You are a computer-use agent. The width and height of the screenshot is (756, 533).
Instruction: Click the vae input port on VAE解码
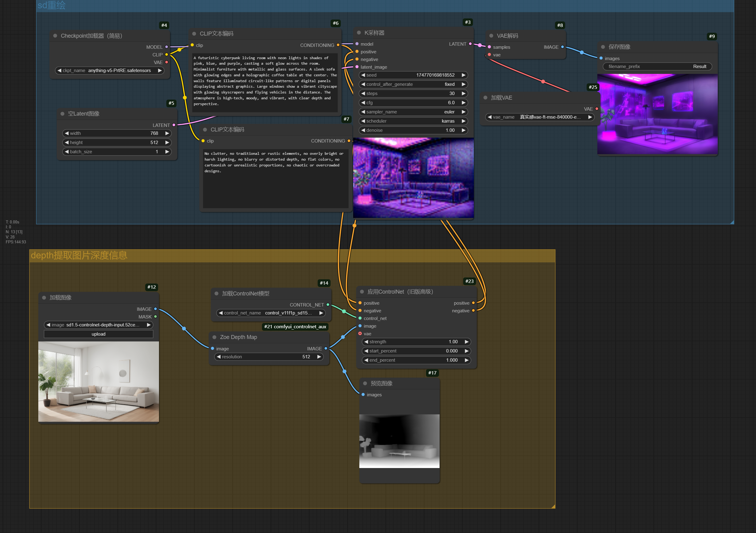tap(489, 55)
